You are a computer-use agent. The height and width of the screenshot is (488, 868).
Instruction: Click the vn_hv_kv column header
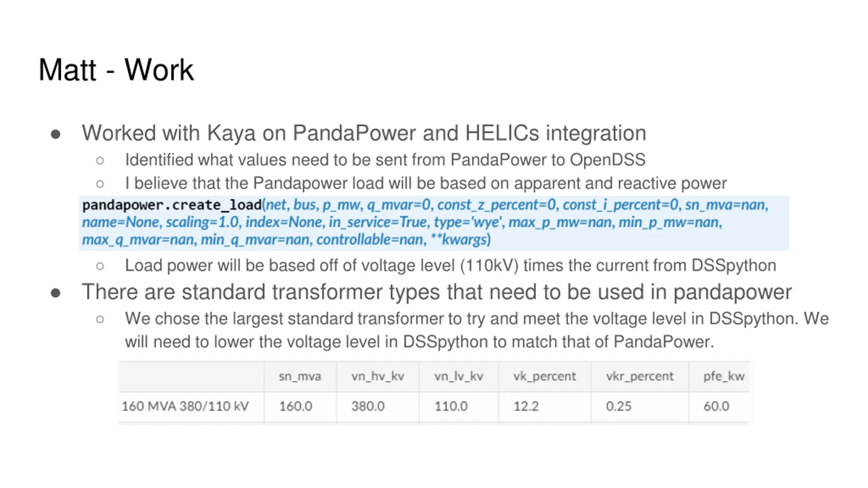pyautogui.click(x=378, y=376)
